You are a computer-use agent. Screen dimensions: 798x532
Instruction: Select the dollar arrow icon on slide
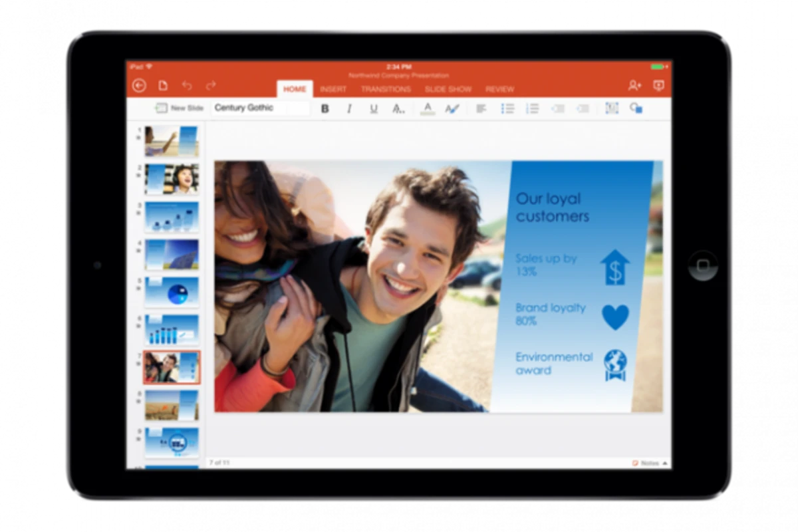coord(614,267)
